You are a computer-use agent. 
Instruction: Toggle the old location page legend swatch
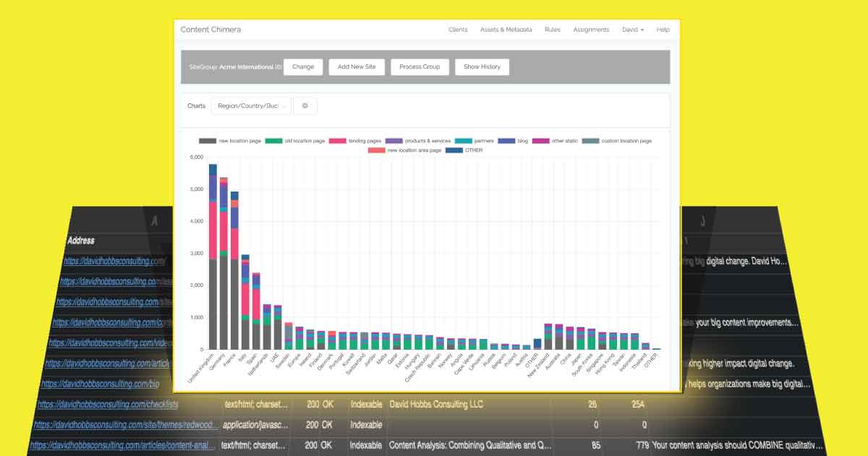pos(274,140)
